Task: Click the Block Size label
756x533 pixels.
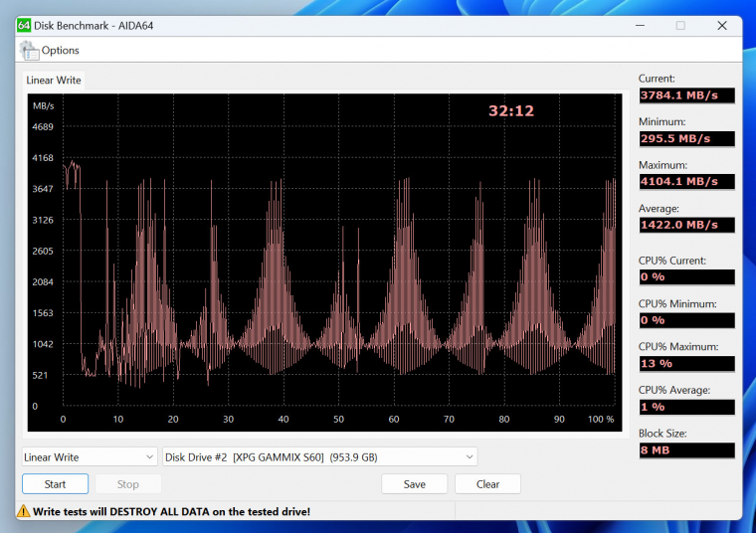Action: pos(662,434)
